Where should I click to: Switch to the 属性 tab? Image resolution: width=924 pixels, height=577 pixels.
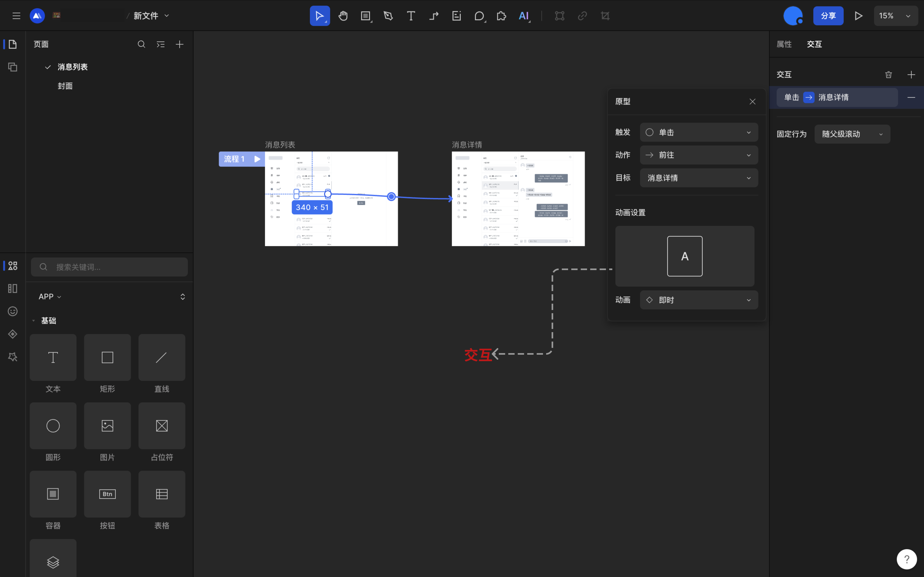coord(784,44)
